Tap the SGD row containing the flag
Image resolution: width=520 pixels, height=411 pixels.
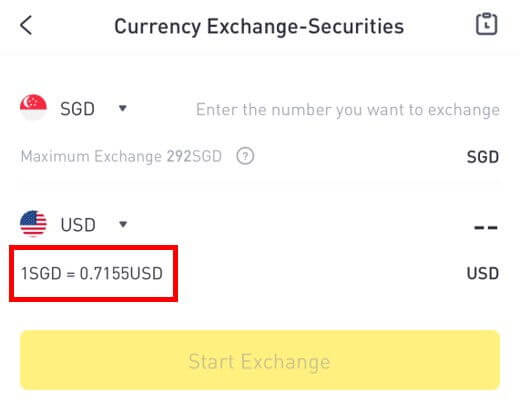coord(260,108)
